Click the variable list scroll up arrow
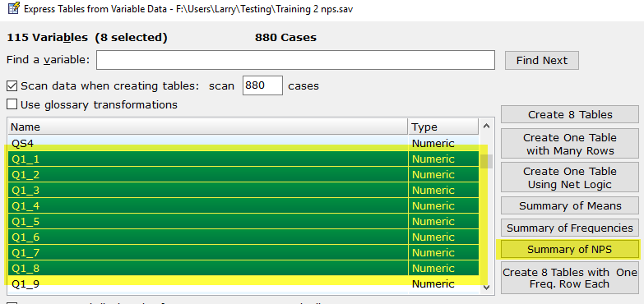The image size is (644, 304). coord(486,127)
